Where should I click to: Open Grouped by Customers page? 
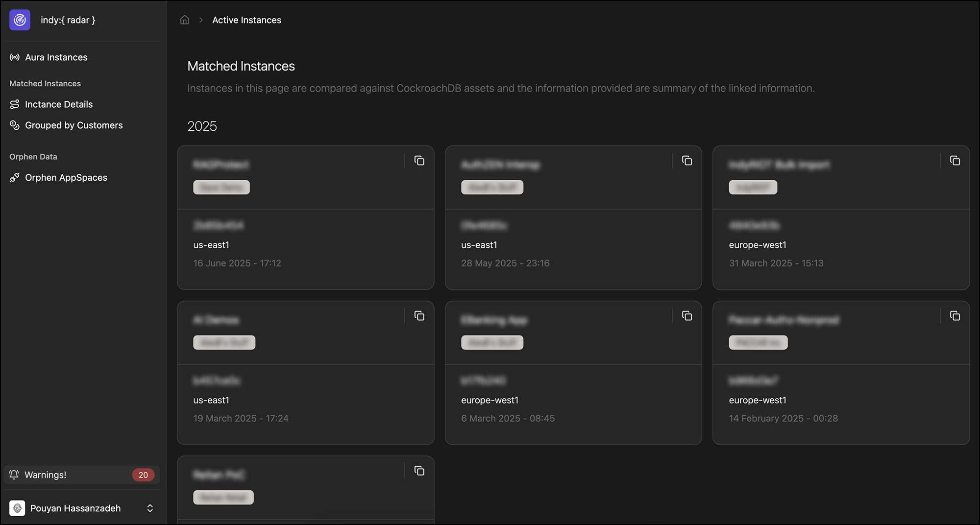(73, 125)
